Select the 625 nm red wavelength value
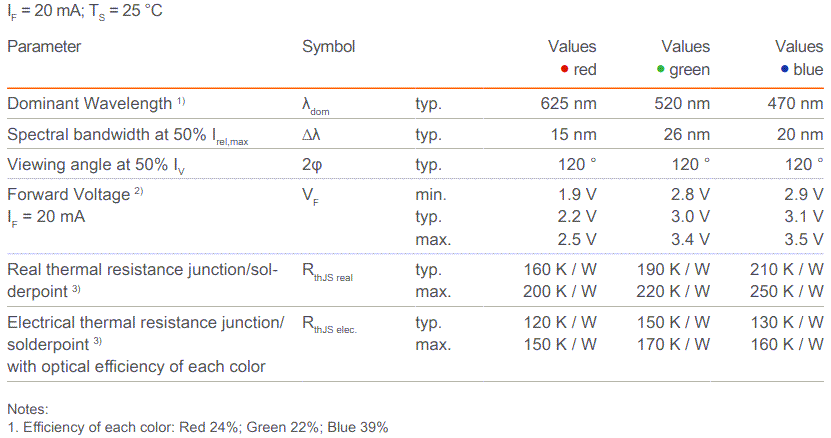Screen dimensions: 831x438 pos(569,104)
